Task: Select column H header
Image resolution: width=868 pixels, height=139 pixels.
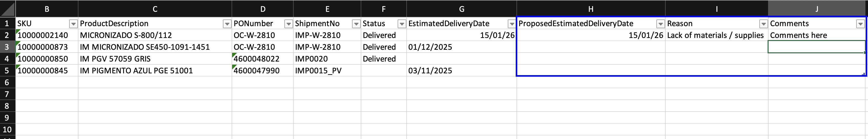Action: click(591, 9)
